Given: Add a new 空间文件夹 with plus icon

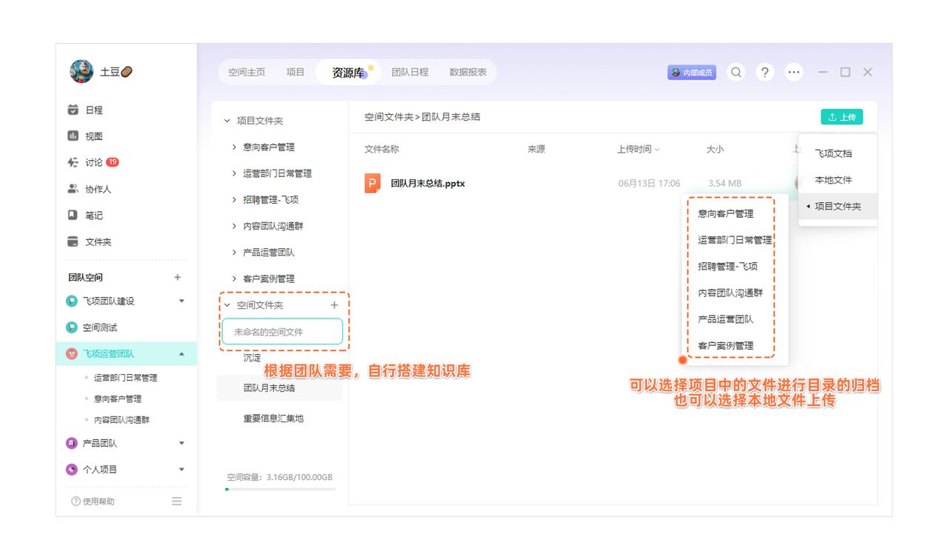Looking at the screenshot, I should point(334,305).
